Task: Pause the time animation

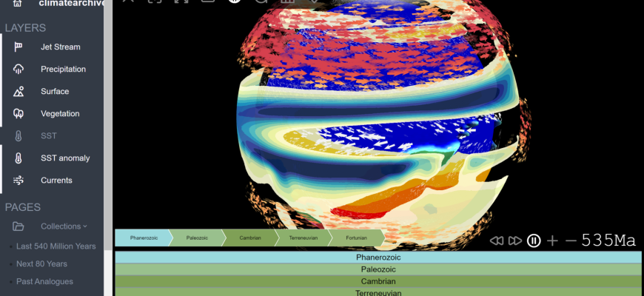Action: click(x=534, y=240)
